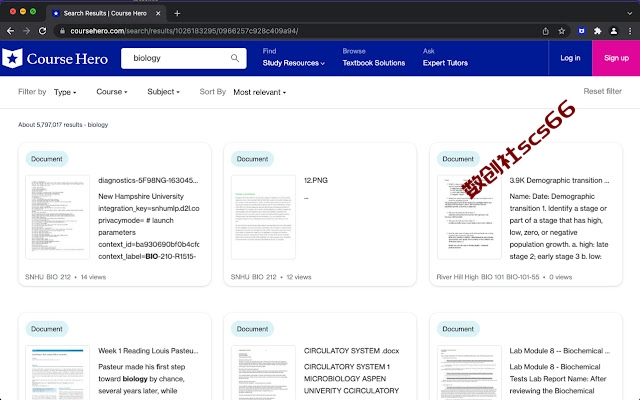Image resolution: width=640 pixels, height=400 pixels.
Task: Open Week 1 Reading Louis Pasteur title
Action: click(148, 351)
